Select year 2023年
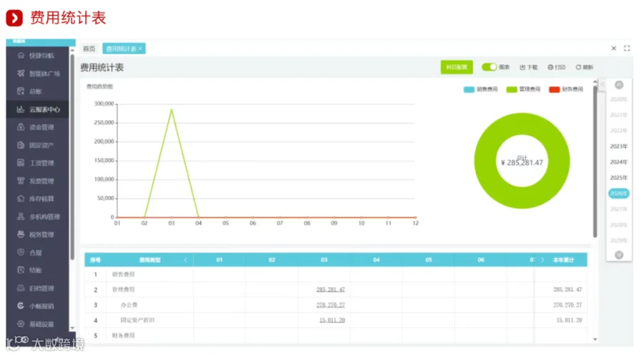 click(x=618, y=147)
